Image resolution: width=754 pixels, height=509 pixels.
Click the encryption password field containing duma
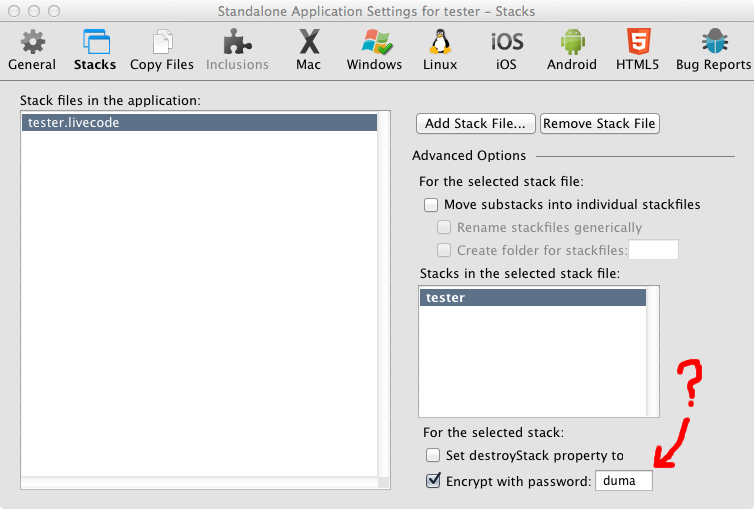(624, 481)
